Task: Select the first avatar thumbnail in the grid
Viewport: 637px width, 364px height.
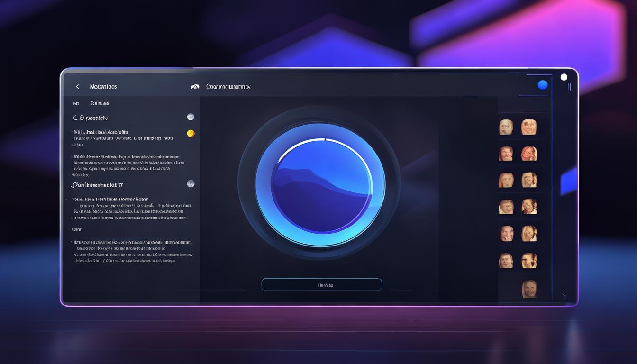Action: pos(506,127)
